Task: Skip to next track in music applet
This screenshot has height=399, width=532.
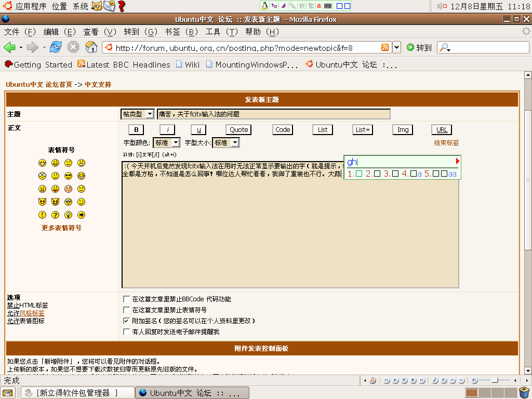Action: coord(422,380)
